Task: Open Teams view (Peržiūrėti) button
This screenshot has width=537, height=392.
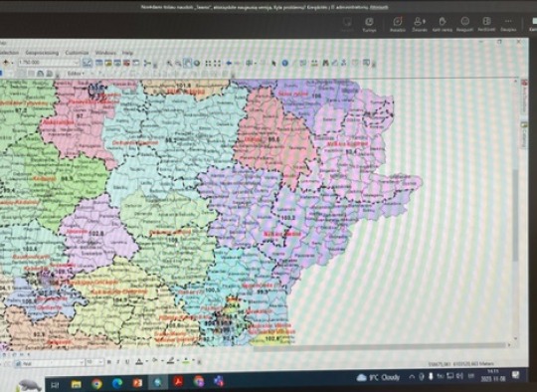Action: point(486,24)
